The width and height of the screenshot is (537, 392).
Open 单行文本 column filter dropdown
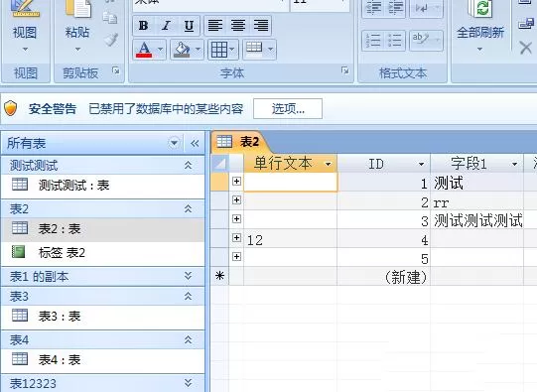[329, 165]
